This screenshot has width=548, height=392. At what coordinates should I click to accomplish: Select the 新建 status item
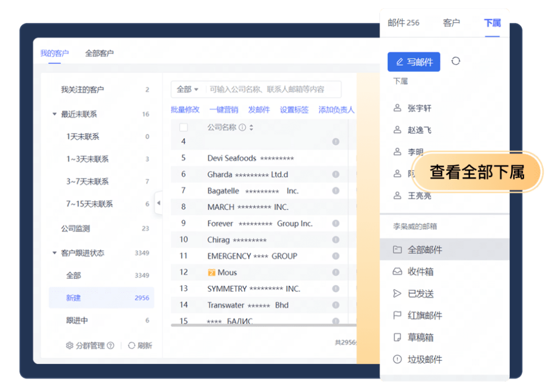click(x=102, y=298)
